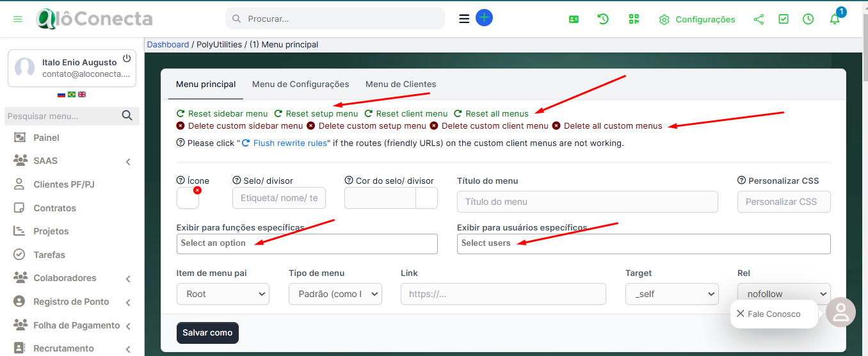Open the Target _self dropdown
Viewport: 868px width, 356px height.
click(672, 294)
